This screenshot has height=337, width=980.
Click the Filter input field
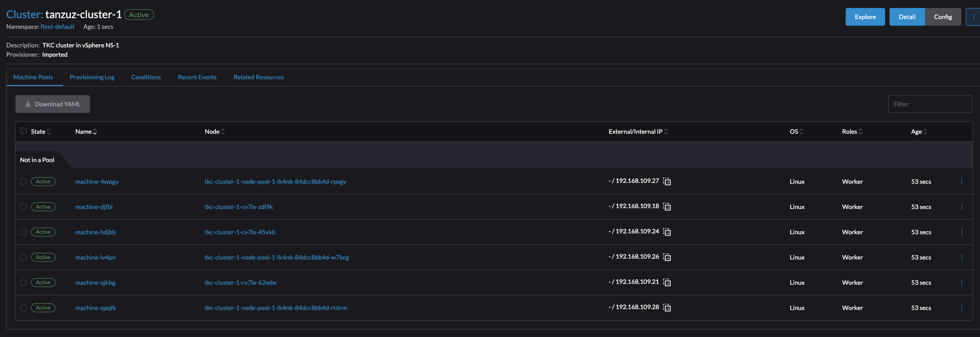point(930,104)
